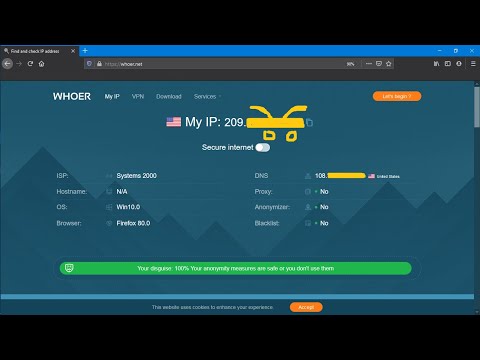The image size is (480, 360).
Task: Click the DNS row icon
Action: point(308,176)
